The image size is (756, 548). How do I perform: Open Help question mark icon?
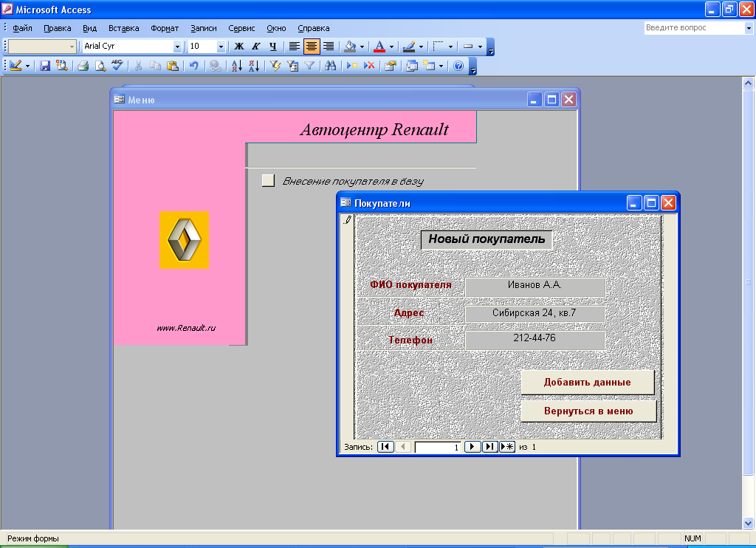[x=458, y=66]
